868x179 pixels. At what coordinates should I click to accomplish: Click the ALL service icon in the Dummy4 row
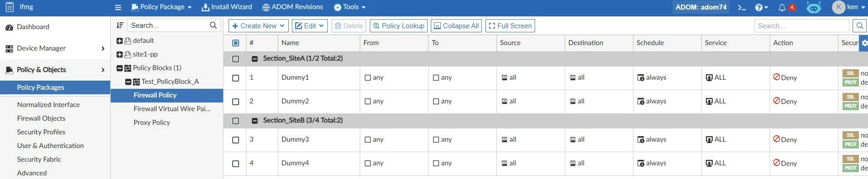[x=709, y=164]
